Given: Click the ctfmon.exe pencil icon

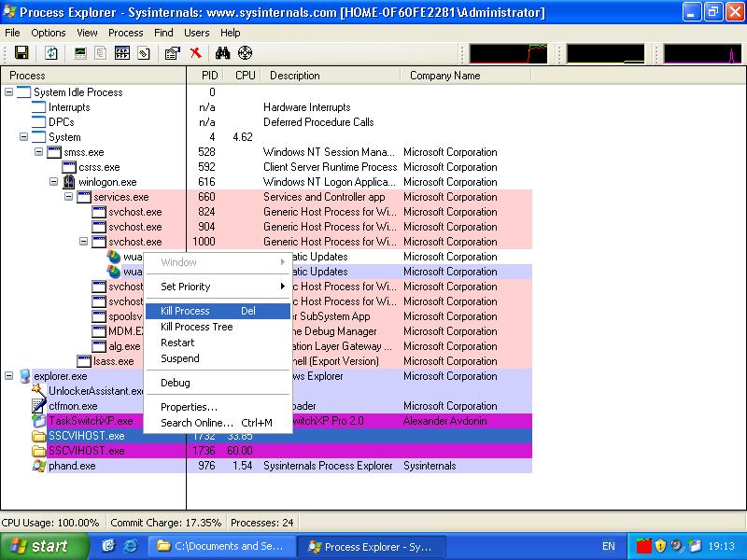Looking at the screenshot, I should point(38,405).
